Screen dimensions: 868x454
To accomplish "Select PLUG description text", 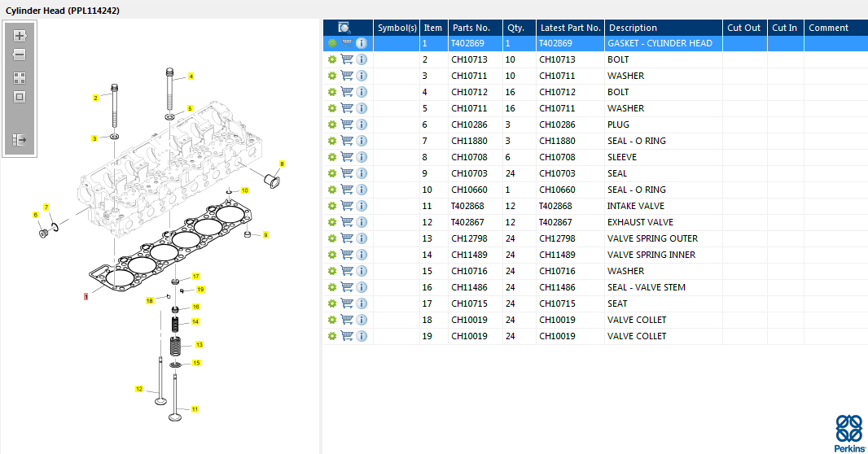I will pos(618,124).
